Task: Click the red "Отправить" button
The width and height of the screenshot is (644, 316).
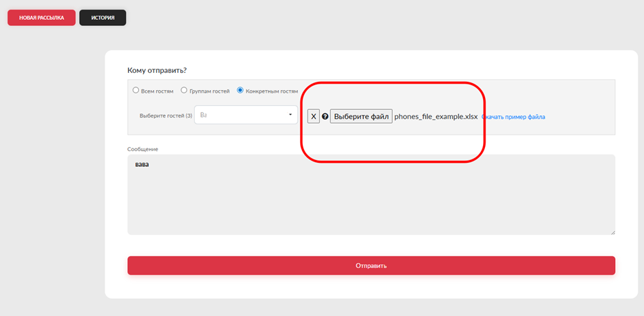Action: pos(371,265)
